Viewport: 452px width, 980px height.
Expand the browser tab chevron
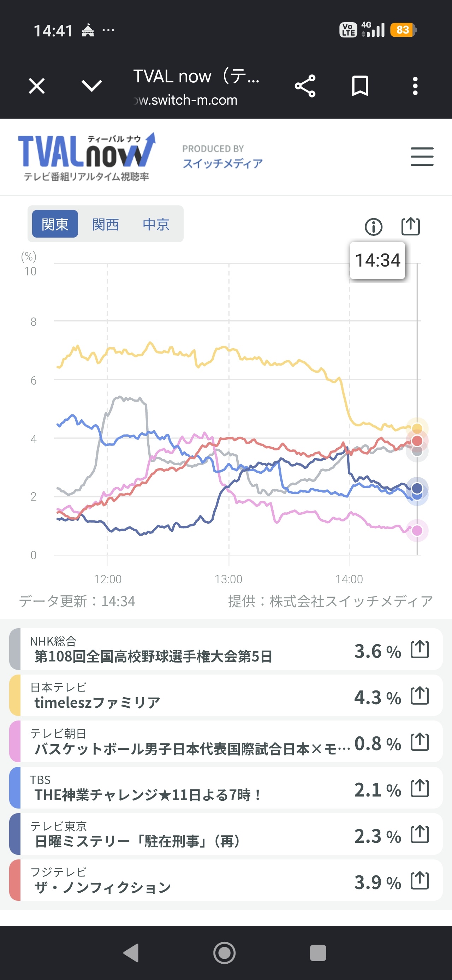pyautogui.click(x=91, y=86)
